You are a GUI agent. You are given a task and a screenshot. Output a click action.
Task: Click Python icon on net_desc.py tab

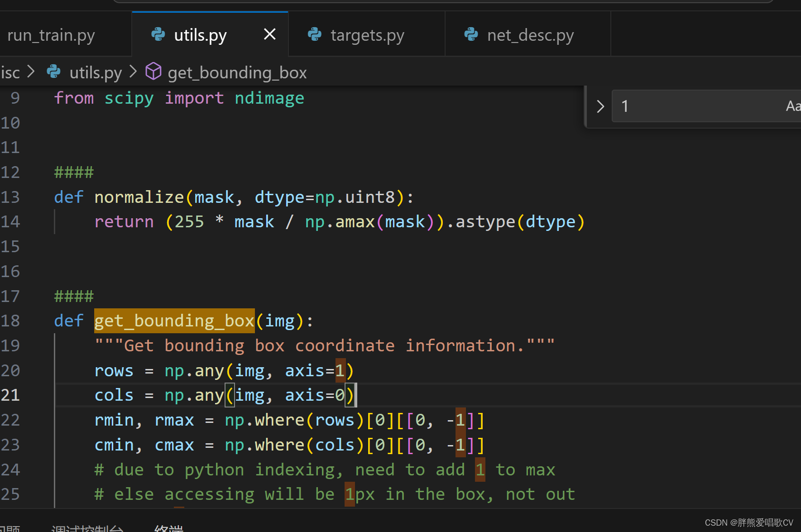(471, 34)
